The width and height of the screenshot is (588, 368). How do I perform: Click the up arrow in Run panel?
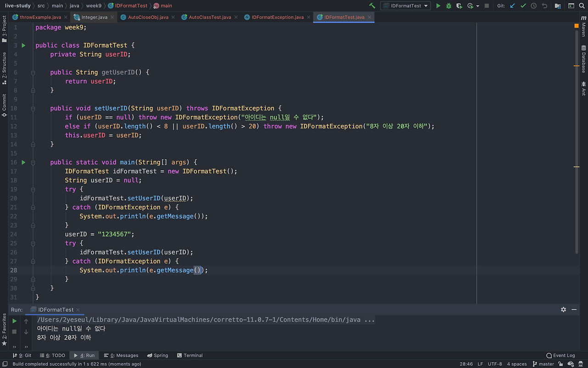(26, 321)
